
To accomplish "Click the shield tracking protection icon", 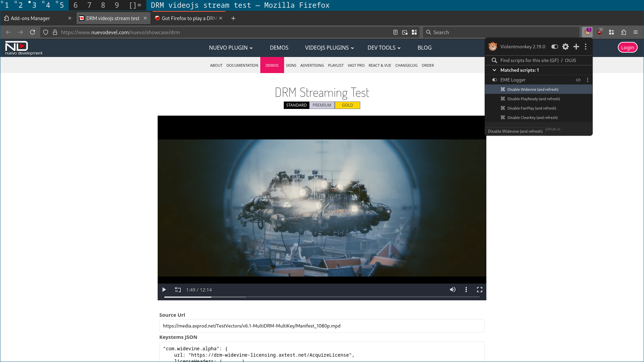I will coord(45,32).
